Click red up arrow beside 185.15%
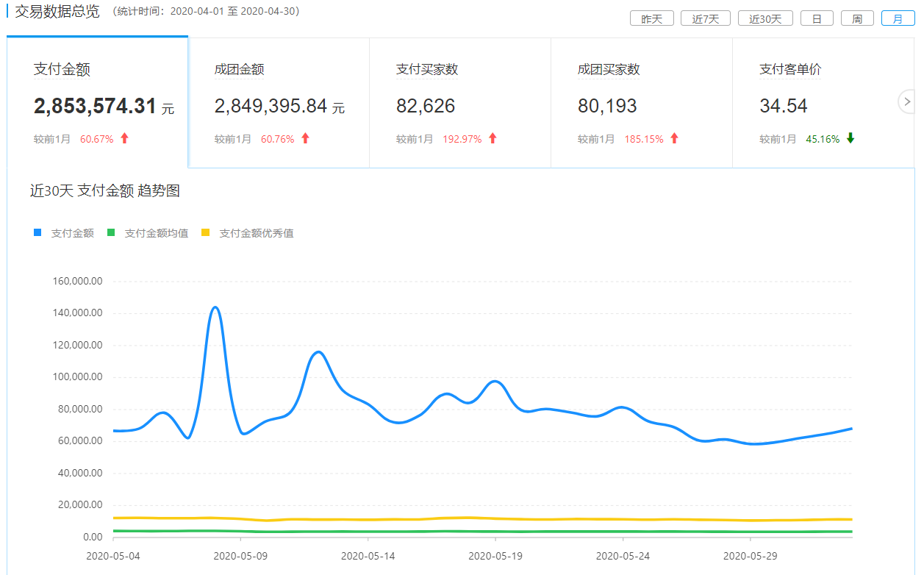Image resolution: width=924 pixels, height=575 pixels. 674,138
